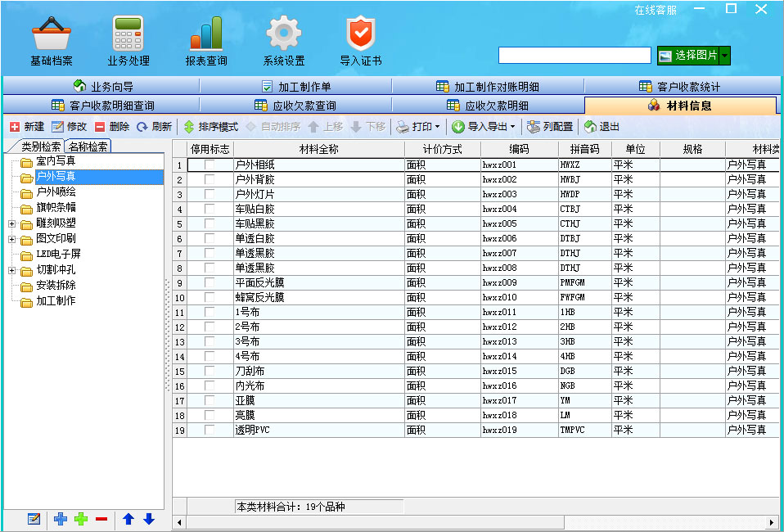Open 业务处理 calculator icon
Viewport: 784px width, 532px height.
128,34
